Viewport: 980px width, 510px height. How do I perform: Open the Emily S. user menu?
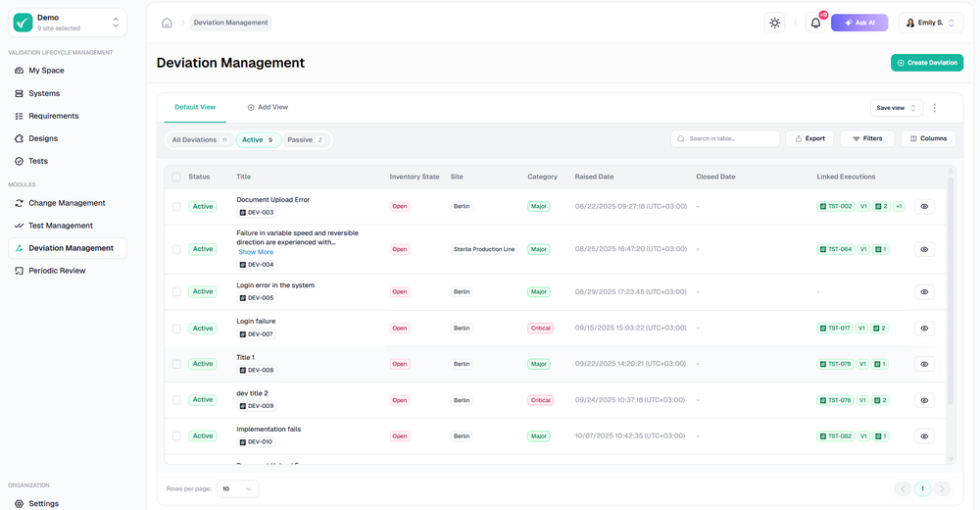click(x=931, y=23)
